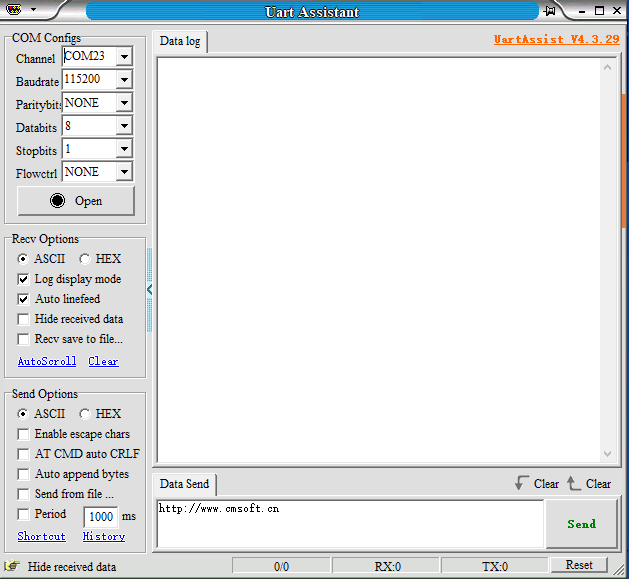Switch to the Data log tab
629x579 pixels.
(180, 41)
